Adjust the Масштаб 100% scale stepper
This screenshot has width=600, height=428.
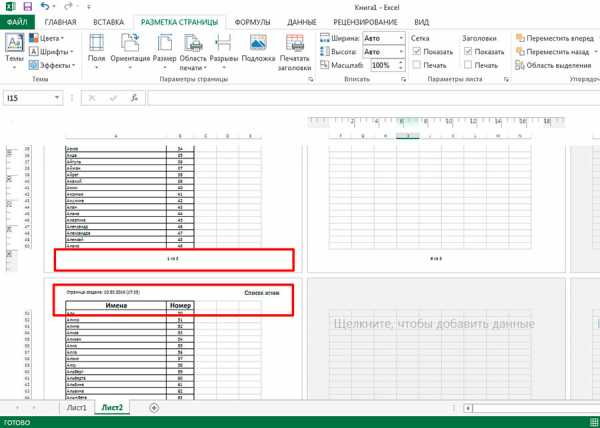401,65
